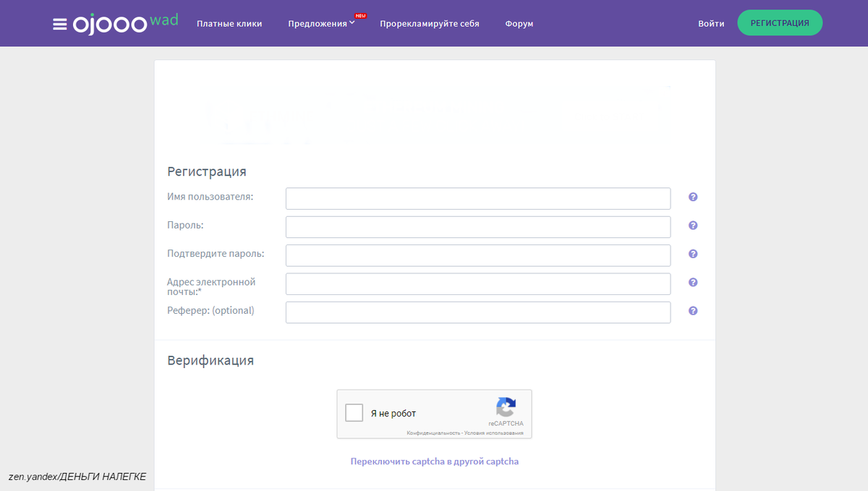Focus the Подтвердите пароль input field
The height and width of the screenshot is (491, 868).
478,255
